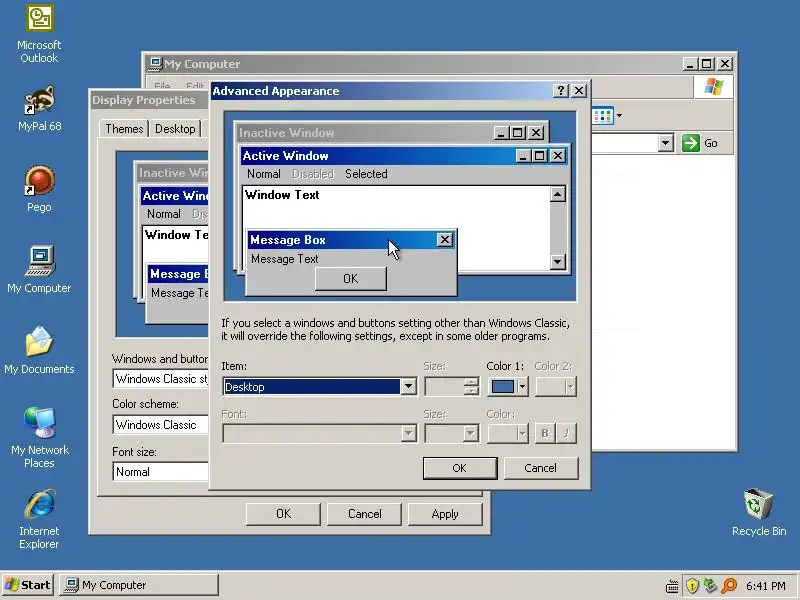
Task: Confirm Advanced Appearance with OK
Action: 460,468
